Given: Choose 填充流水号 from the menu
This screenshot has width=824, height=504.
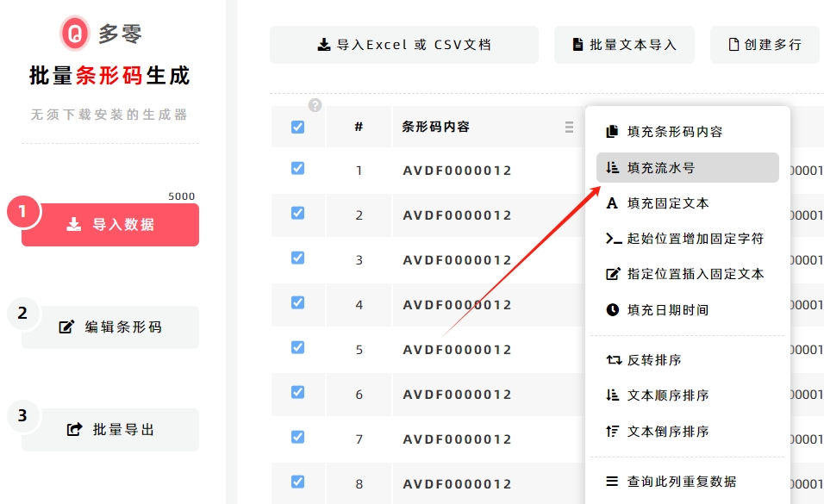Looking at the screenshot, I should [x=687, y=168].
